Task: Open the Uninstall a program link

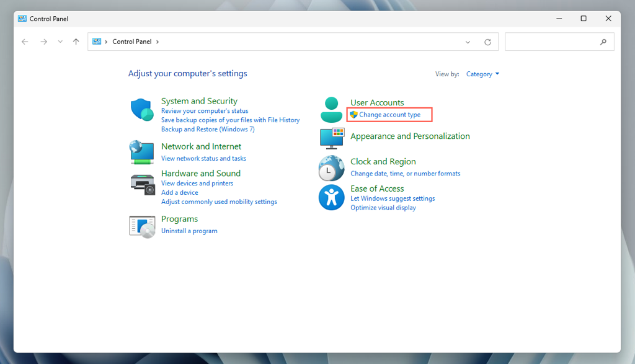Action: [189, 231]
